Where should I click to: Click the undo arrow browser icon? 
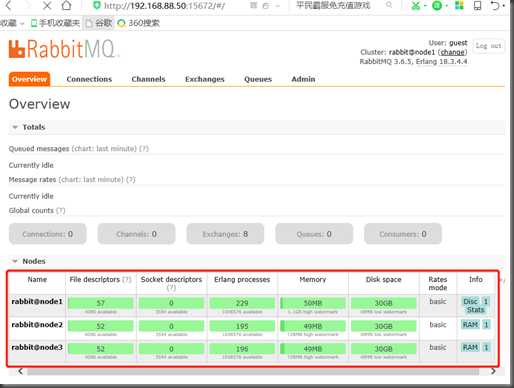[x=495, y=5]
